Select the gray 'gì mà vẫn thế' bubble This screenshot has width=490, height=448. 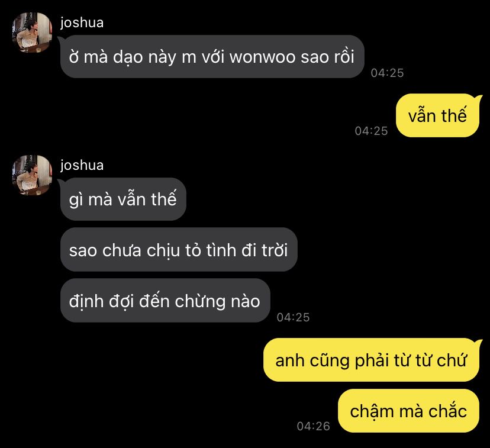click(123, 199)
